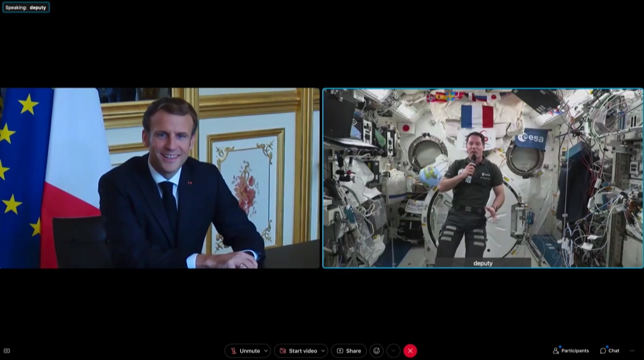Click the more options ellipsis in the control bar
This screenshot has height=360, width=644.
(x=393, y=351)
